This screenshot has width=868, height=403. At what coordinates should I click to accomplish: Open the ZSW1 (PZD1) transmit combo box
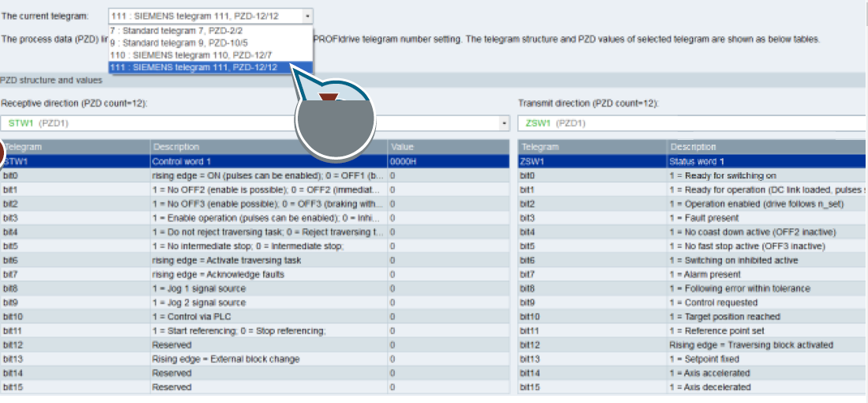[x=693, y=123]
